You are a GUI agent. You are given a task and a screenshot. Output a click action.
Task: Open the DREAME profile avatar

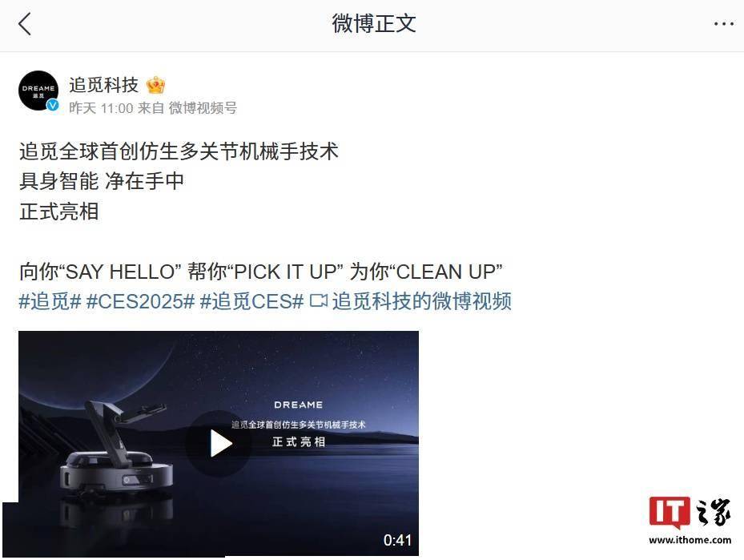click(38, 91)
